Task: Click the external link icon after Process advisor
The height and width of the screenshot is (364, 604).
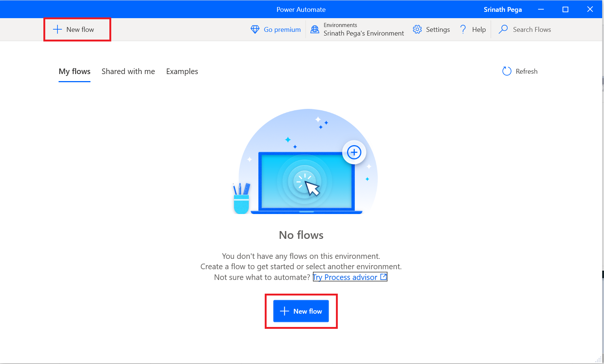Action: [383, 277]
